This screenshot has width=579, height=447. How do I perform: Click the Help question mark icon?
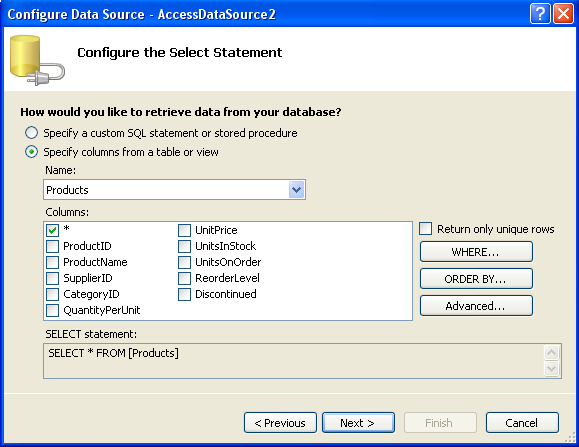point(540,14)
